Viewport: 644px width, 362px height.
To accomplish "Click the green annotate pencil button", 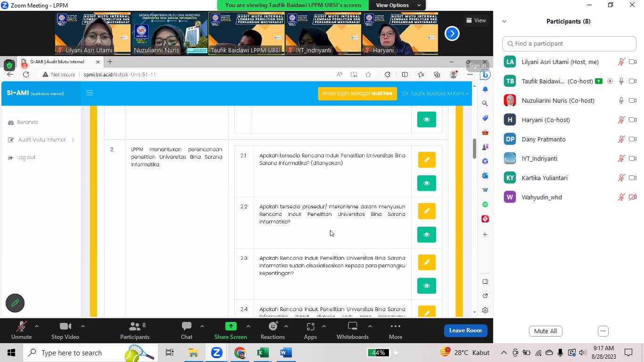I will point(15,303).
